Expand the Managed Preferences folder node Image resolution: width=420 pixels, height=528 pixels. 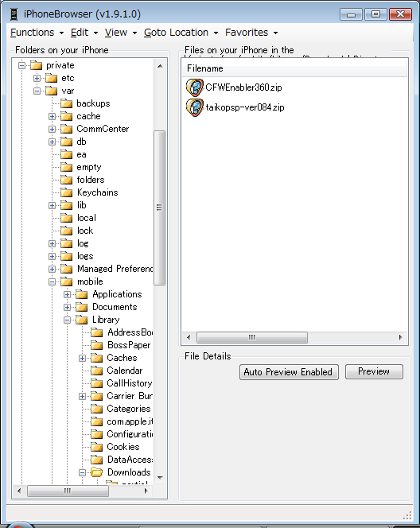point(52,269)
